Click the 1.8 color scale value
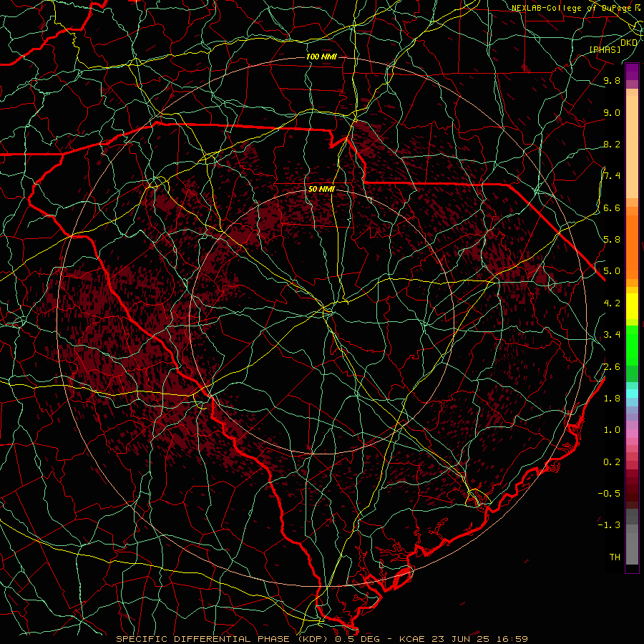644x644 pixels. [x=612, y=399]
